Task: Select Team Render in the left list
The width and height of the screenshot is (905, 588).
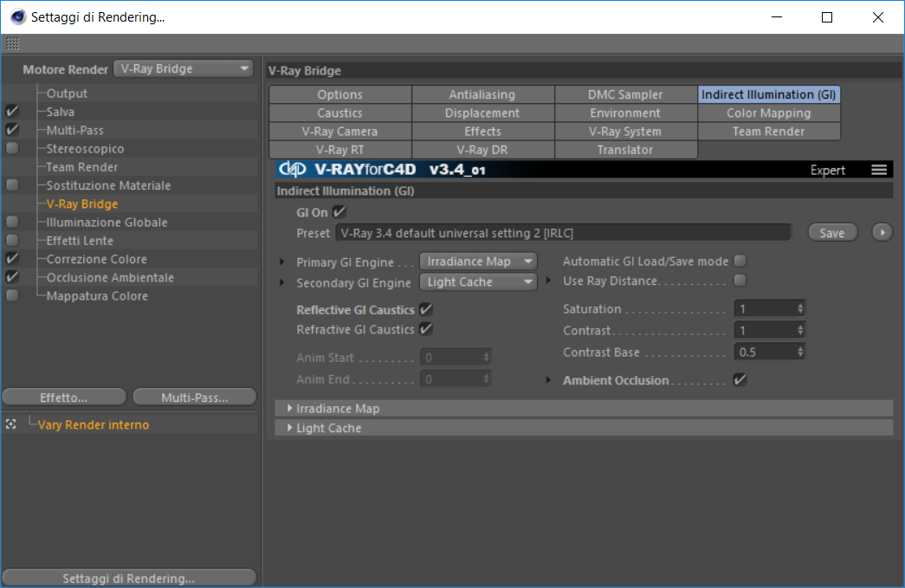Action: (x=82, y=167)
